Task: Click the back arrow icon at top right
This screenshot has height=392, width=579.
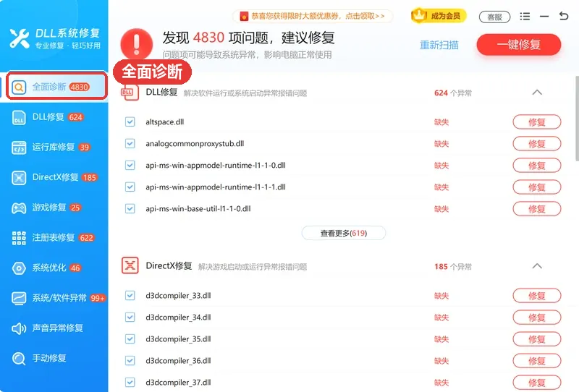Action: [564, 16]
